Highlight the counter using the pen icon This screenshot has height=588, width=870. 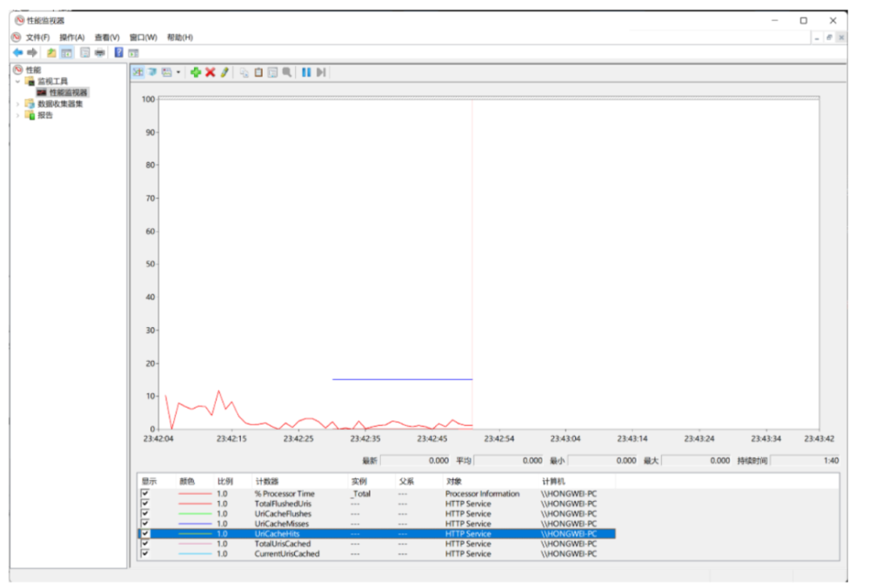(x=224, y=72)
